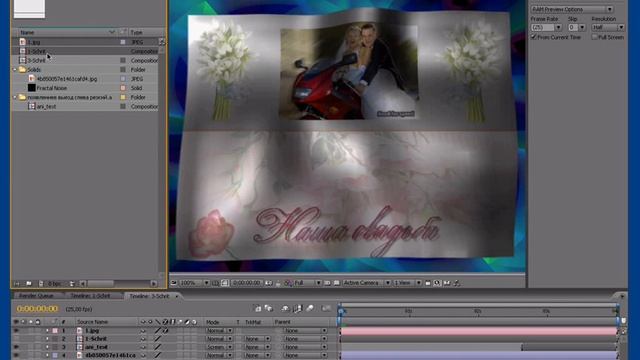640x360 pixels.
Task: Click the 1.jpg label color swatch in Project
Action: (123, 42)
